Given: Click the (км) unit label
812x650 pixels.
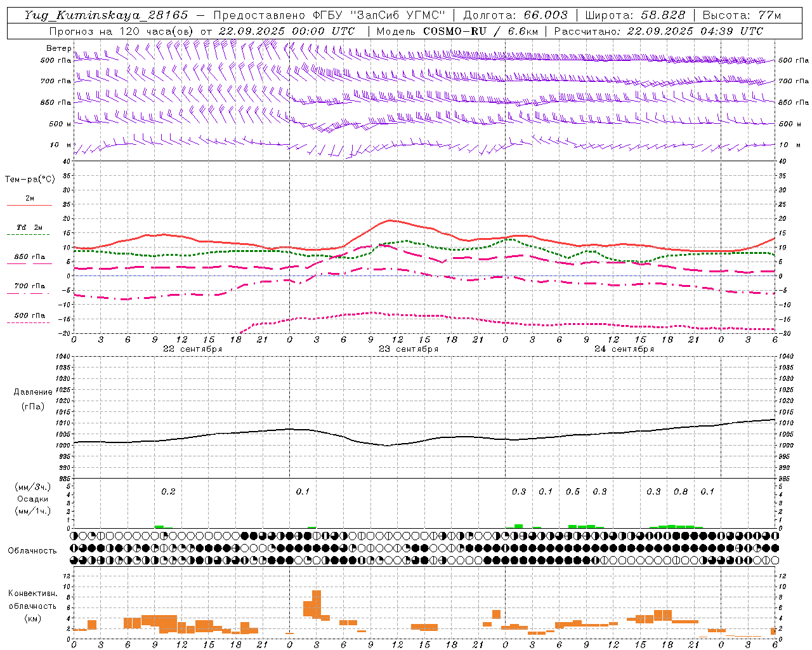Looking at the screenshot, I should pyautogui.click(x=32, y=618).
